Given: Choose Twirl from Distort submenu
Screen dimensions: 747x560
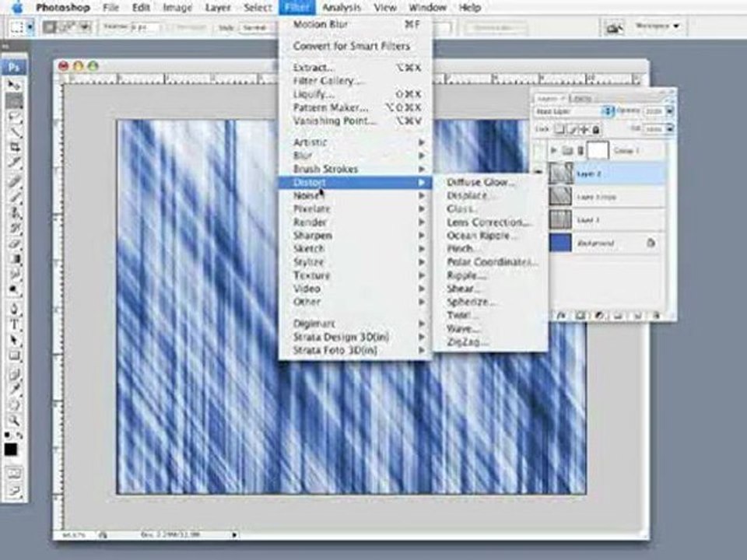Looking at the screenshot, I should [491, 315].
